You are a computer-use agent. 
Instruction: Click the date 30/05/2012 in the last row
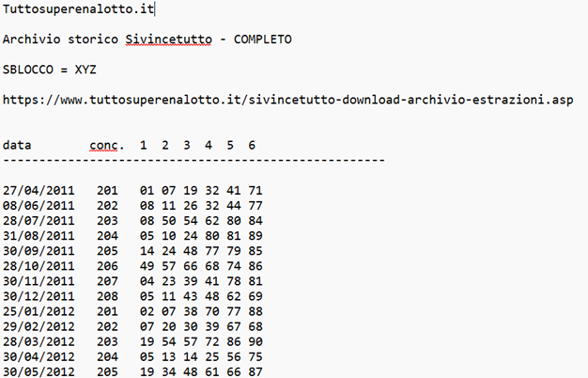pyautogui.click(x=39, y=370)
